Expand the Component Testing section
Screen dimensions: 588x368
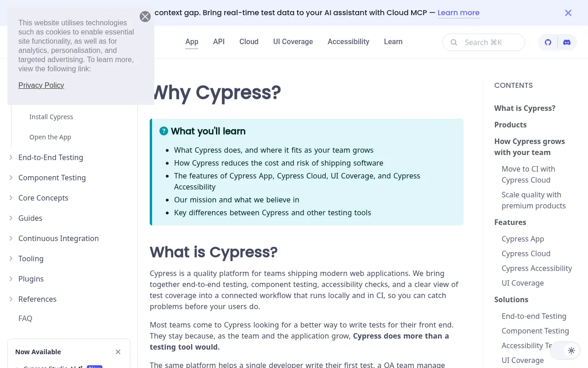pos(11,178)
